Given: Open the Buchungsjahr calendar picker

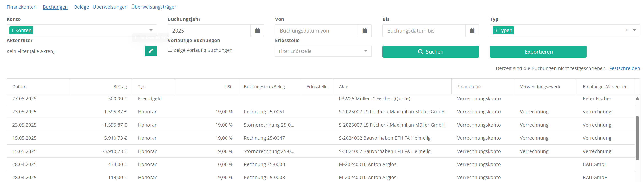Looking at the screenshot, I should (x=257, y=31).
